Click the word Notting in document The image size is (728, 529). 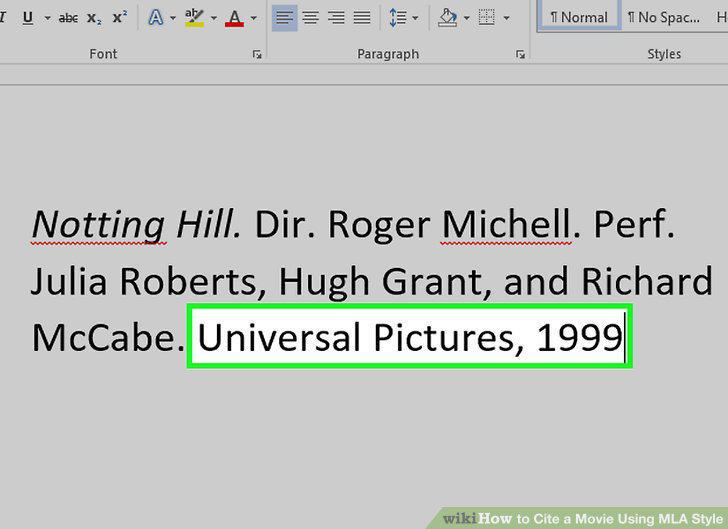coord(98,225)
